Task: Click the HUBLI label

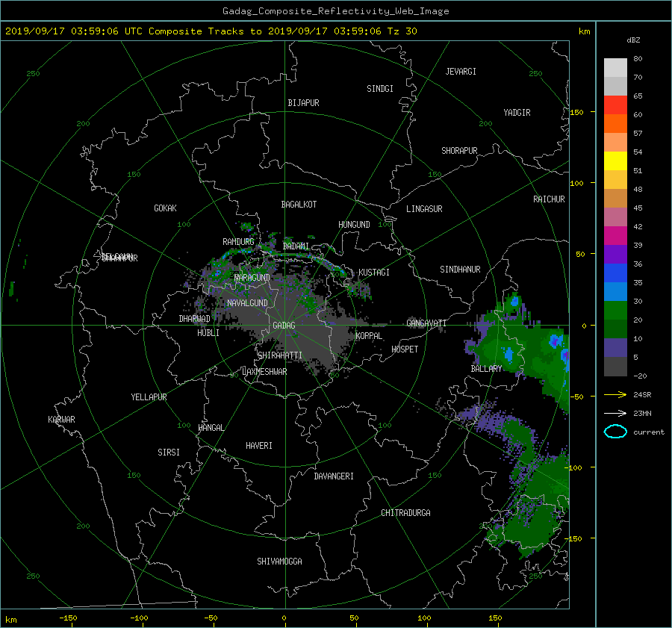Action: (x=208, y=333)
